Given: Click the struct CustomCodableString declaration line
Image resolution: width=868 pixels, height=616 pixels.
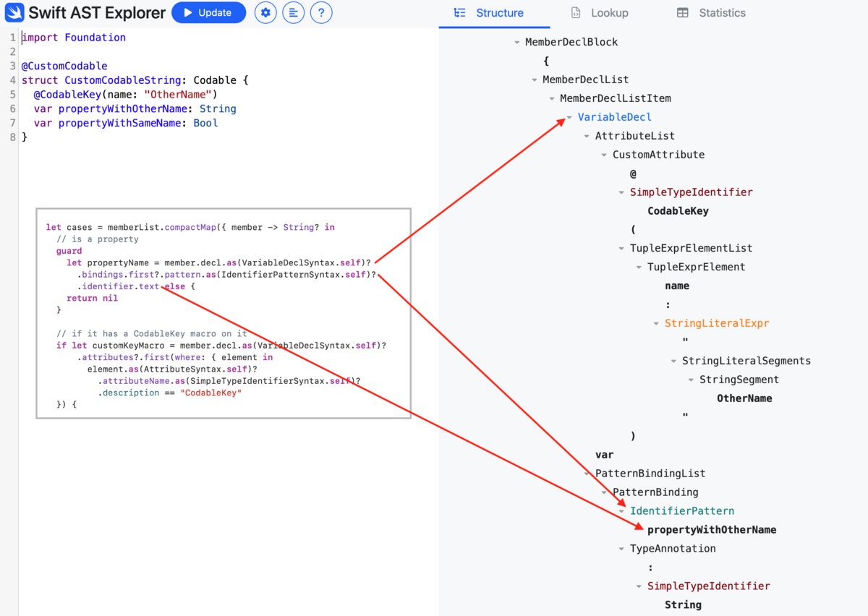Looking at the screenshot, I should [x=135, y=80].
